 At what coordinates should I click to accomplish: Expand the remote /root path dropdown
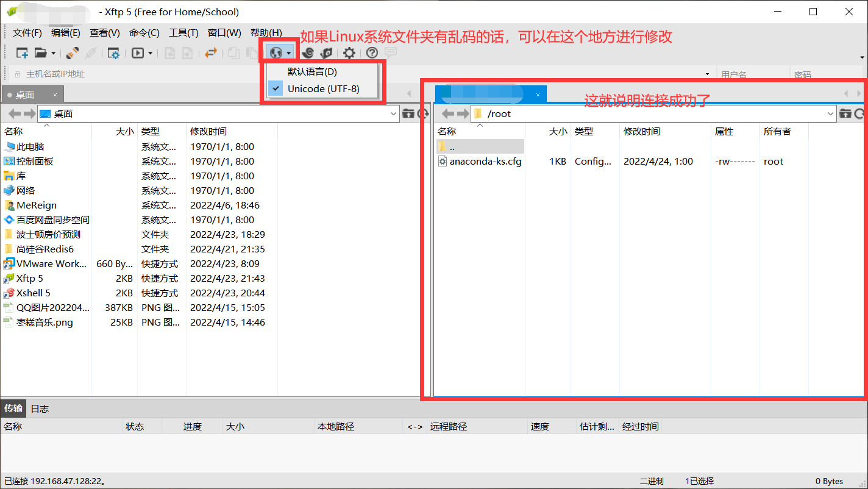pos(831,113)
